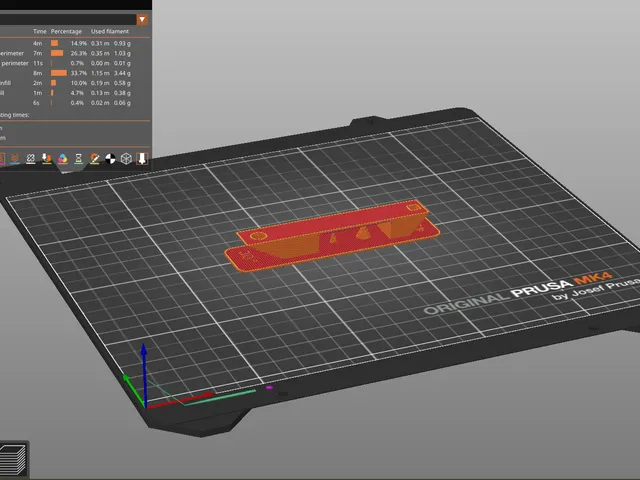Screen dimensions: 640x480
Task: Click the orange bar next to 26.3%
Action: coord(57,53)
